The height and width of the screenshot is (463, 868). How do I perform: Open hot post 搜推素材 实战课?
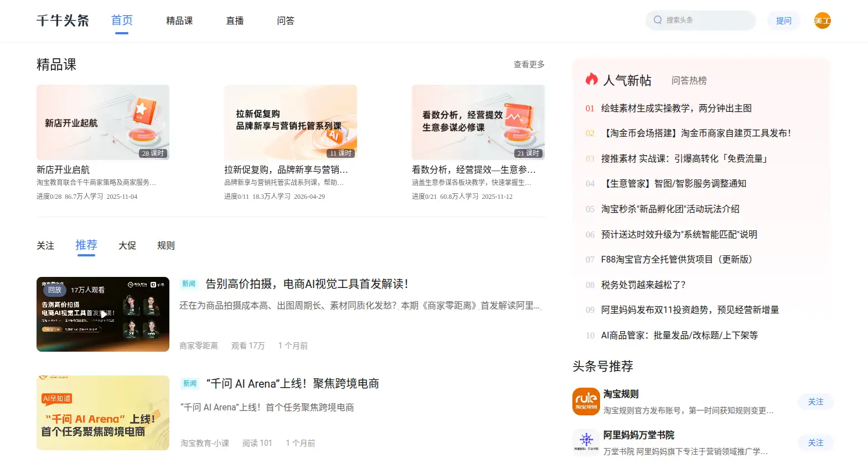click(685, 158)
